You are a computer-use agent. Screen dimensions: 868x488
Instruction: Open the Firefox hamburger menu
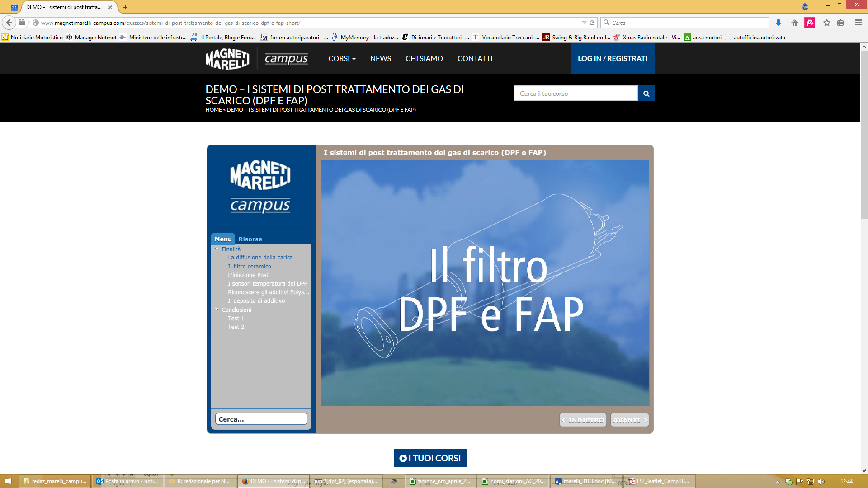[858, 23]
